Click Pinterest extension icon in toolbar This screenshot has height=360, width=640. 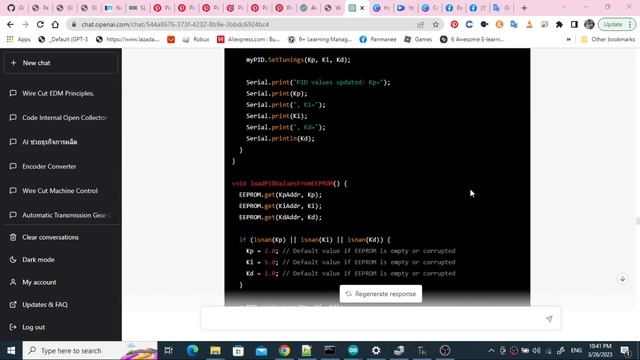point(454,24)
